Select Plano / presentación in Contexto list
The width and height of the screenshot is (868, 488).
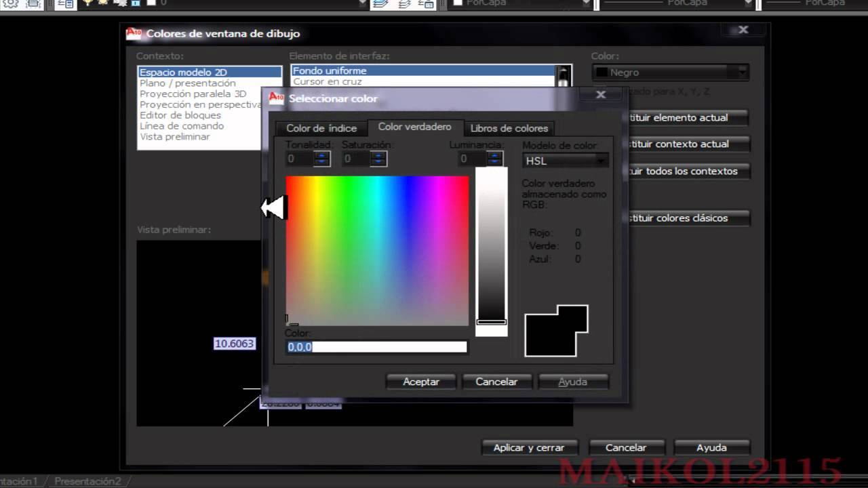coord(188,83)
